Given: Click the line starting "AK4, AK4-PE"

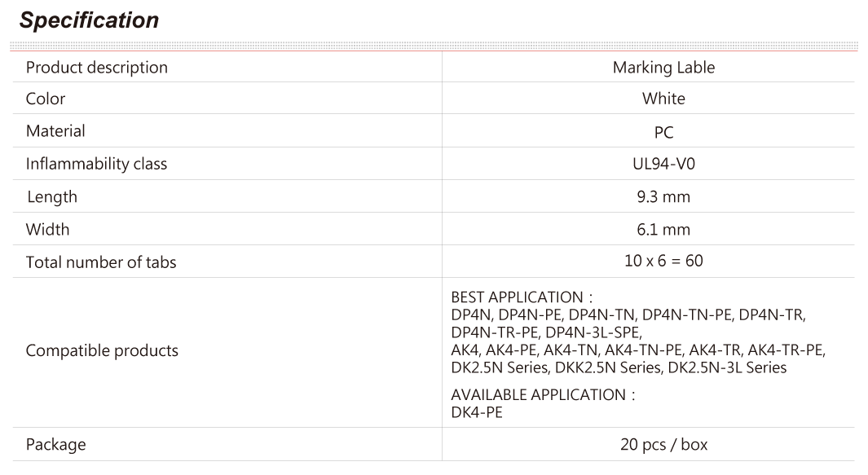Looking at the screenshot, I should [x=638, y=350].
